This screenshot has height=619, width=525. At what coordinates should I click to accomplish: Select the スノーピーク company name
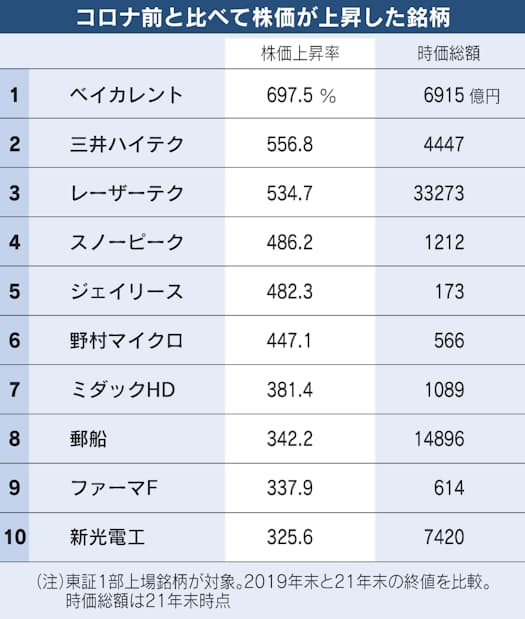pos(126,242)
